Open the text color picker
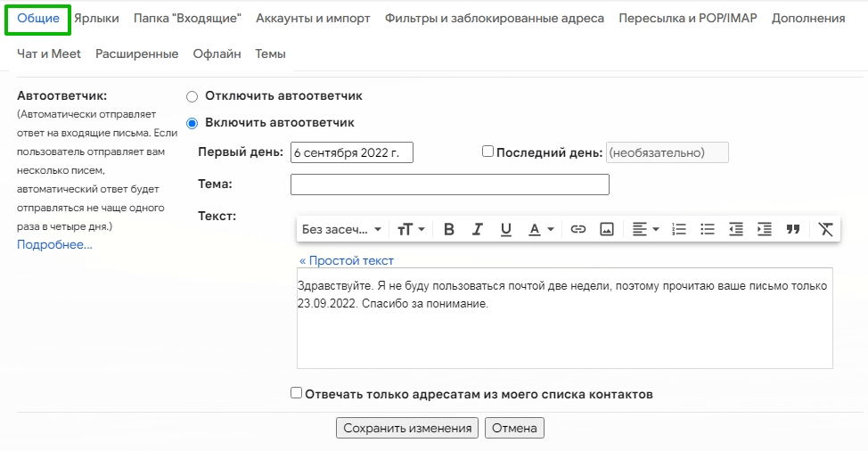The height and width of the screenshot is (451, 868). (x=540, y=229)
